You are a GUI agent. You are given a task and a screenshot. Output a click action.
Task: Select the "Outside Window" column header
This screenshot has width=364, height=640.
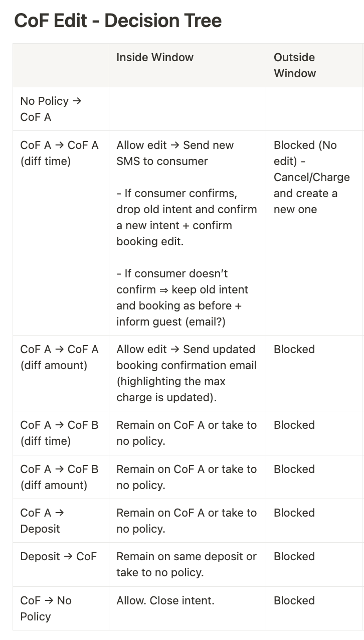tap(295, 65)
